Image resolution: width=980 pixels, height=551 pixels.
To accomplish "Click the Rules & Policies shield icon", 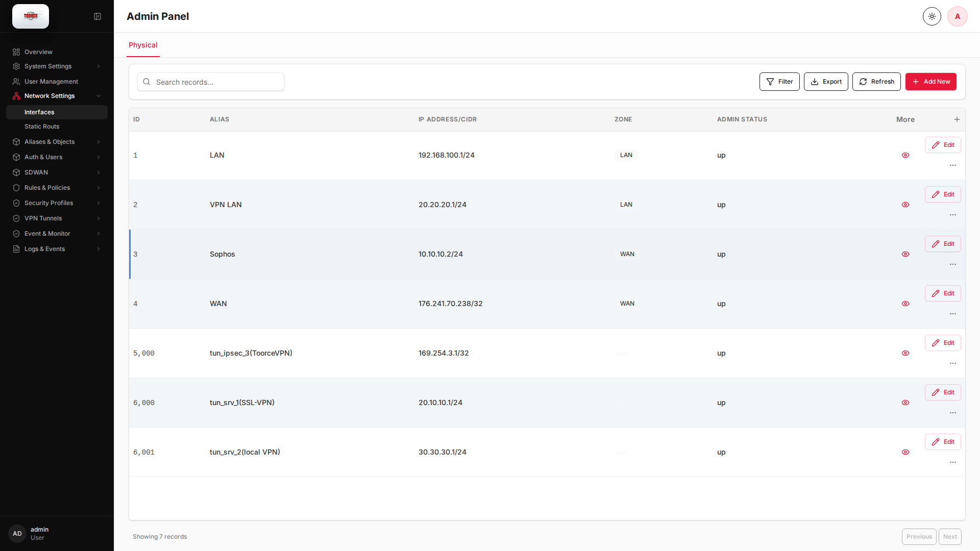I will (16, 188).
